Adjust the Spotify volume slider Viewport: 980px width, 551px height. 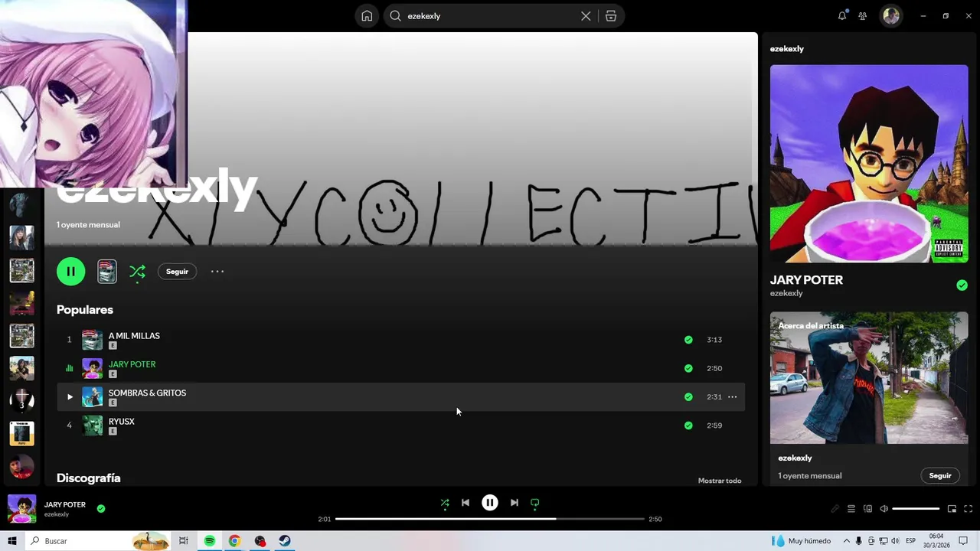pyautogui.click(x=916, y=509)
